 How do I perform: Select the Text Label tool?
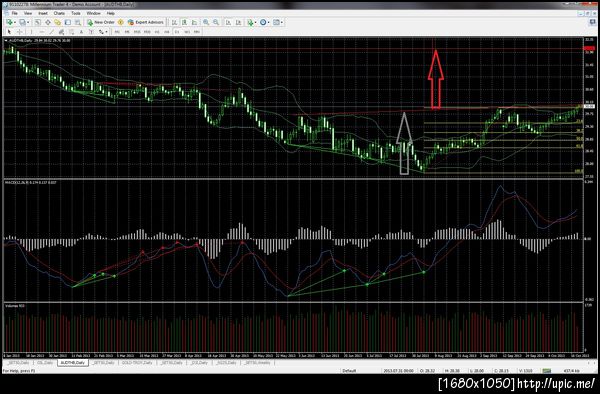click(91, 32)
